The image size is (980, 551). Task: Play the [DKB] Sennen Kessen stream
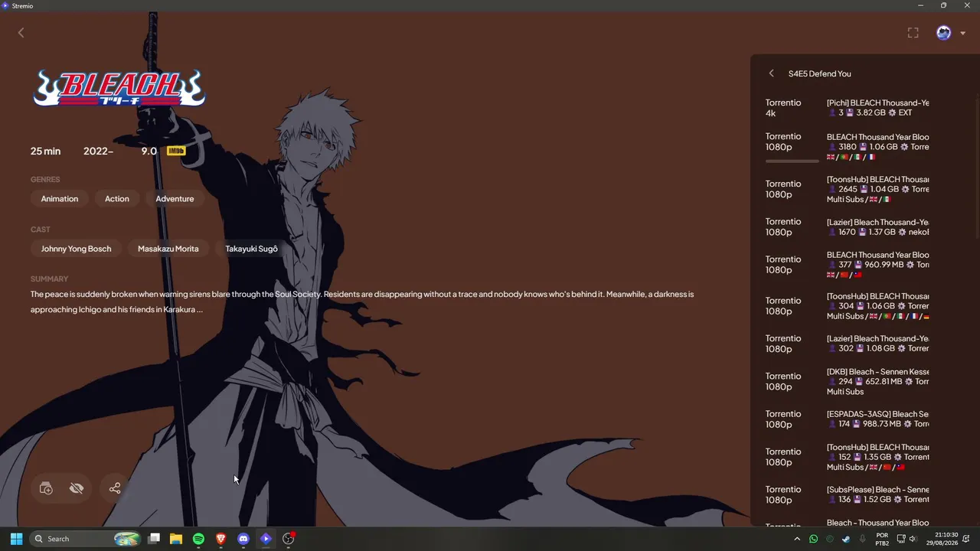[864, 381]
